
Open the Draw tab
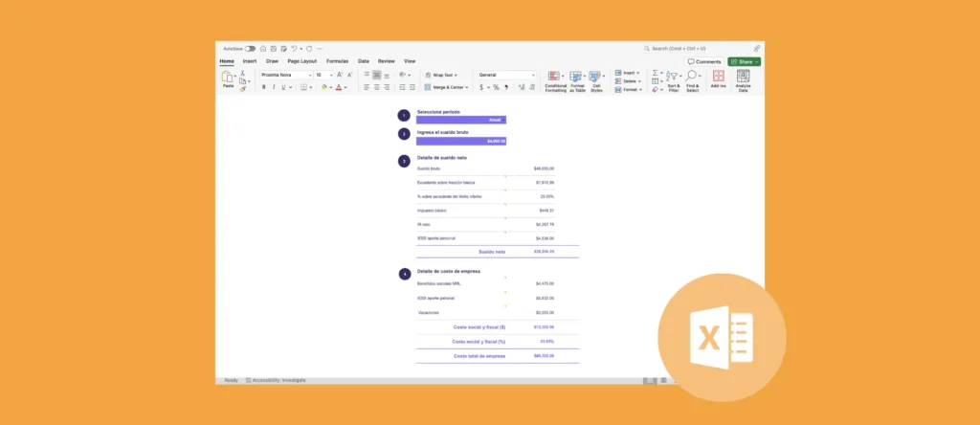coord(272,61)
